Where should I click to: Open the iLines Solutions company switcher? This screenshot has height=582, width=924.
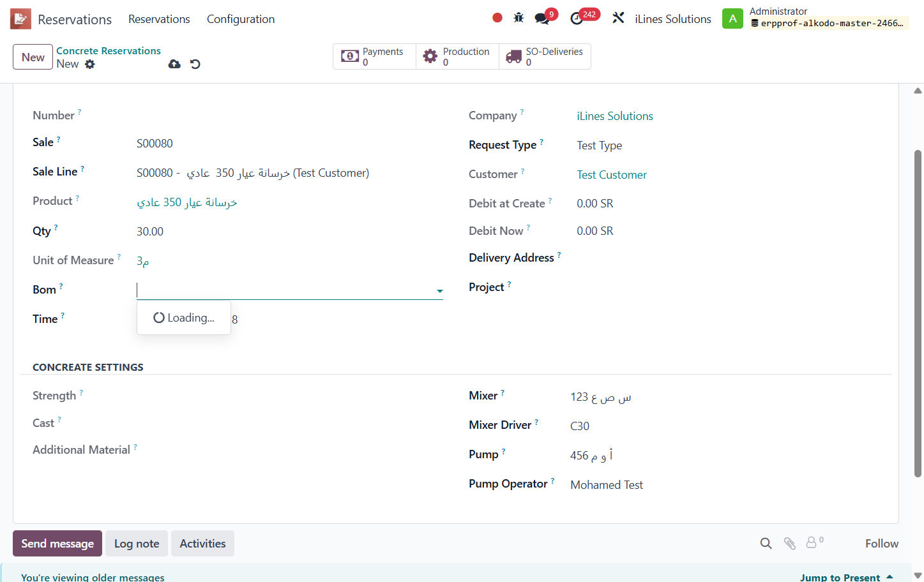[673, 19]
